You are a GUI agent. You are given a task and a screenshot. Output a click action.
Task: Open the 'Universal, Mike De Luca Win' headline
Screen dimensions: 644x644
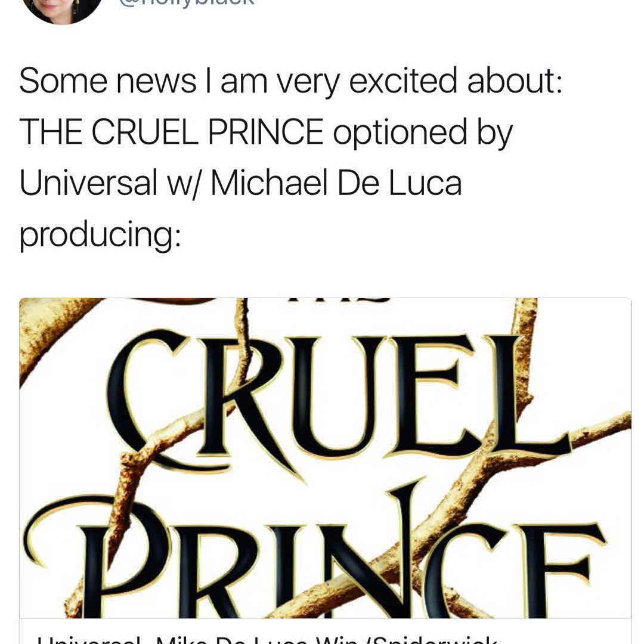point(268,638)
